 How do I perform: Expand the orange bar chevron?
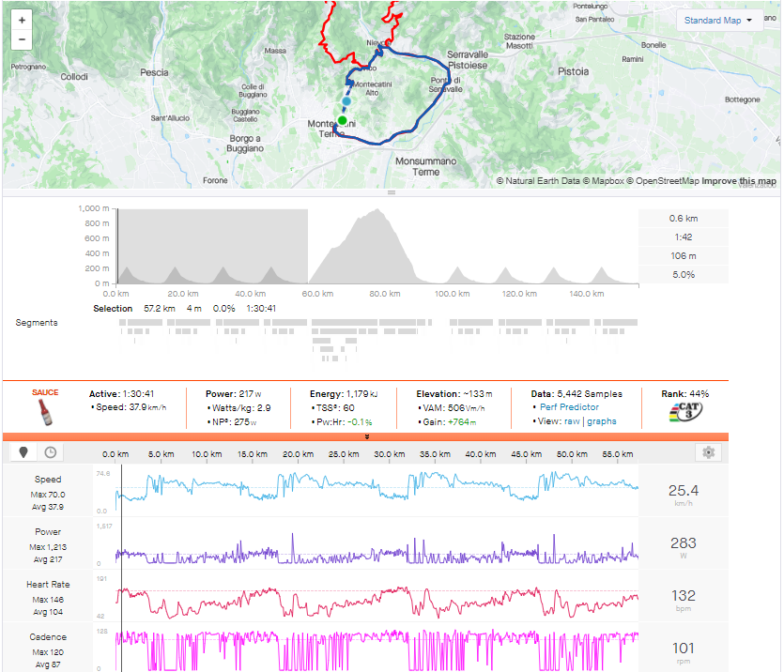(366, 436)
